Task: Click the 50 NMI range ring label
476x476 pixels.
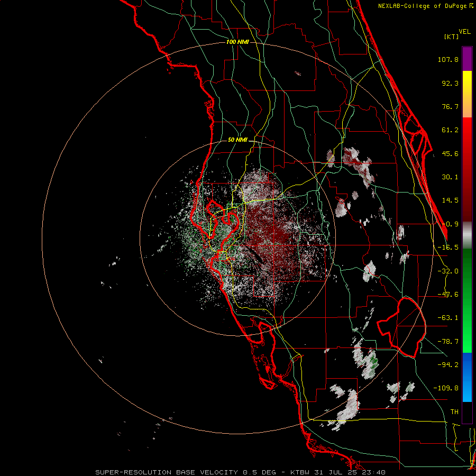Action: coord(237,140)
